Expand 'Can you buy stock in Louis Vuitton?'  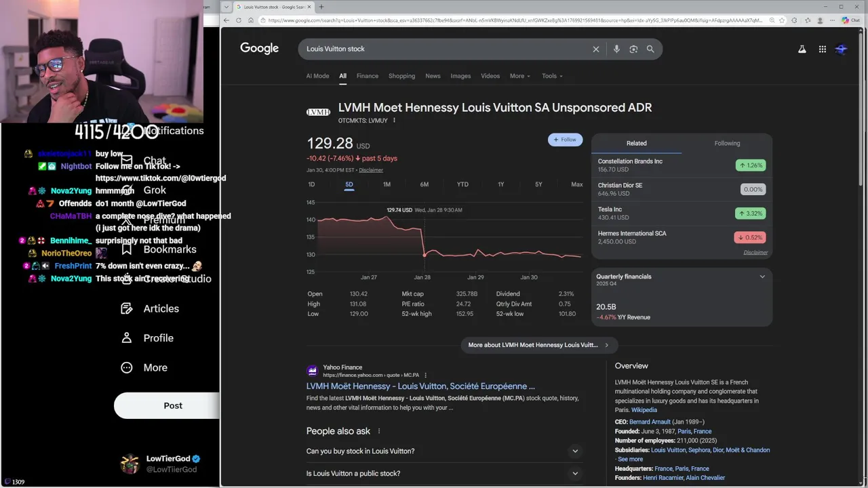coord(444,451)
